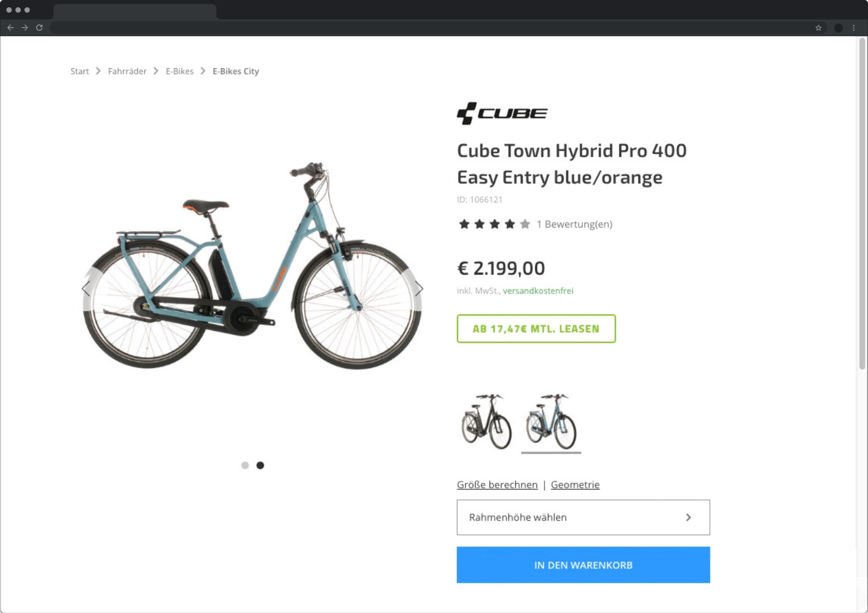
Task: Click the right carousel arrow
Action: click(419, 288)
